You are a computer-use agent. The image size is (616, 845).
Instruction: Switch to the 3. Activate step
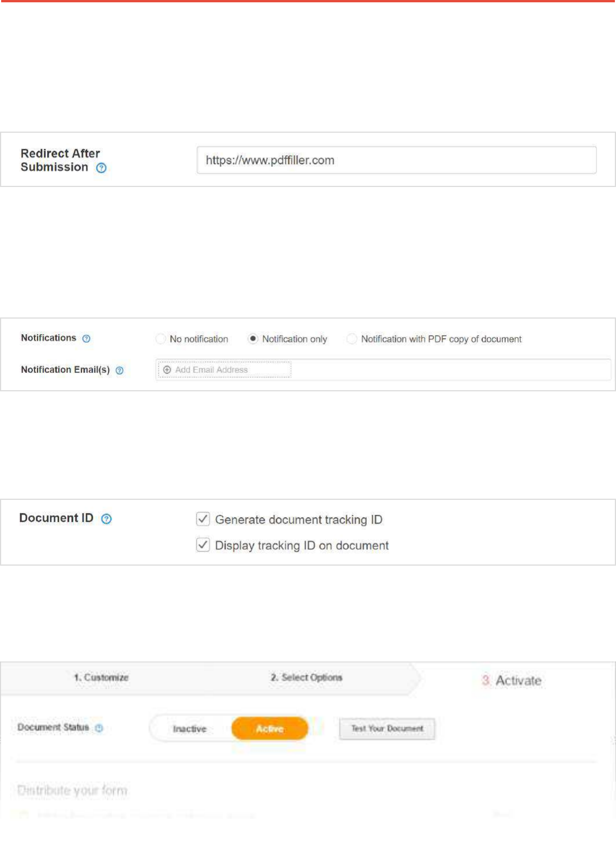coord(512,681)
